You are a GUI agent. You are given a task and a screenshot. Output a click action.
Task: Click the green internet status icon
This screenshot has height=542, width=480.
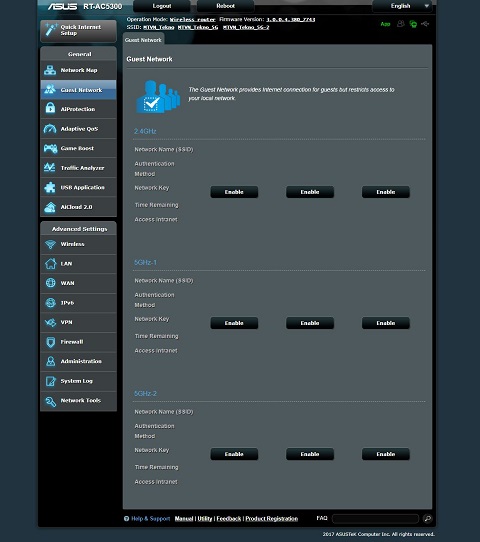413,24
